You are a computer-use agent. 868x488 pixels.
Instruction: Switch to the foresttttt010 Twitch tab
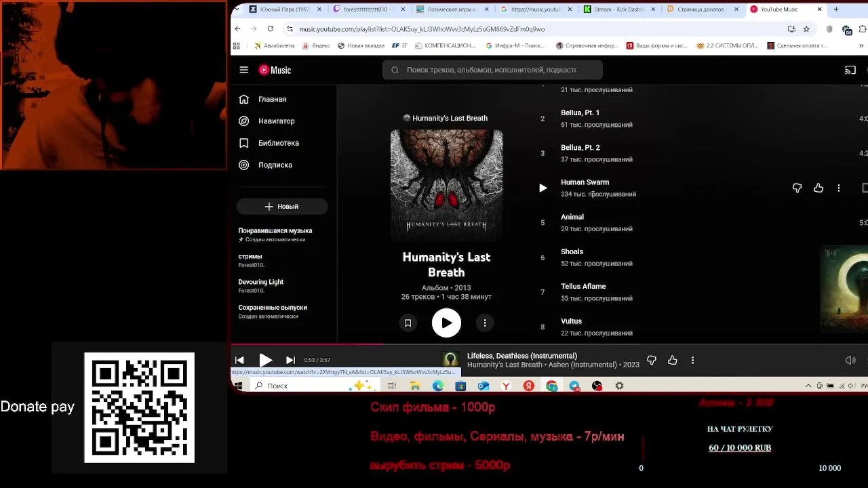370,9
